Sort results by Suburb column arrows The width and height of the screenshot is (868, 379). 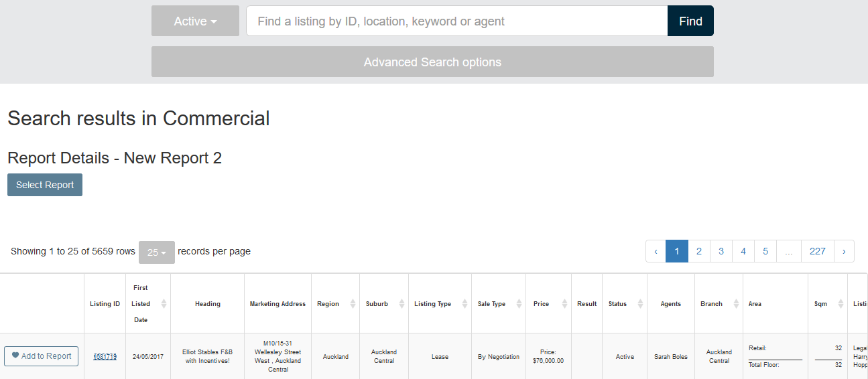point(401,304)
